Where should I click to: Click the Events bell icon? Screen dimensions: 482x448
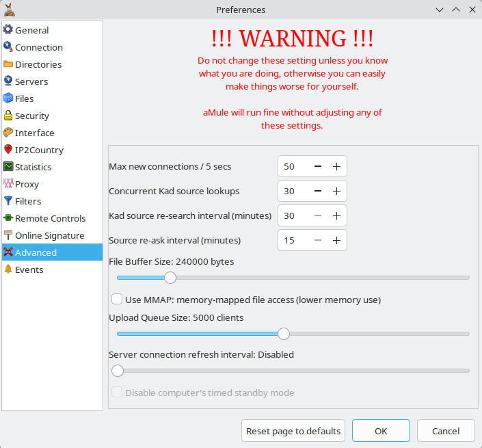point(8,269)
